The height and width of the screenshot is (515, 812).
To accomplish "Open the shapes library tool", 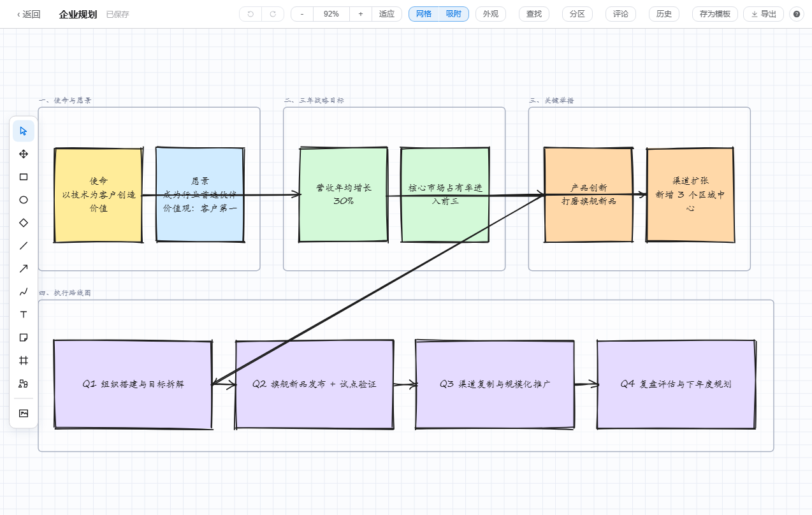I will point(24,383).
